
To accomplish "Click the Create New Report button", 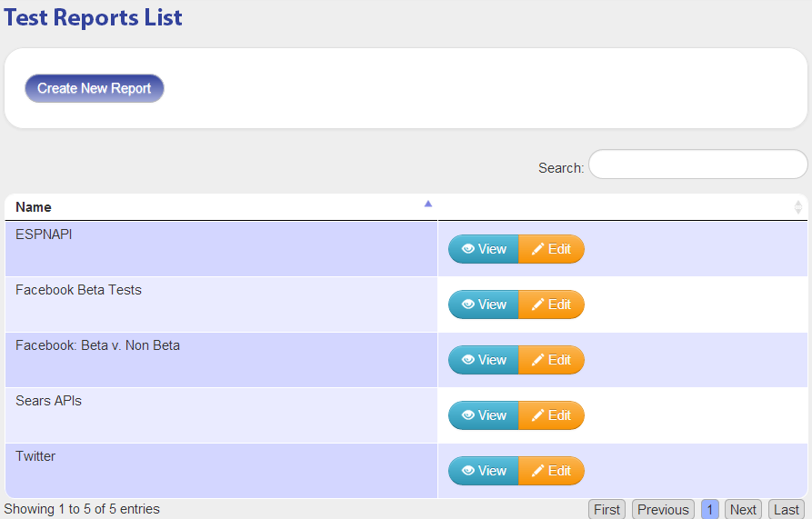I will pos(95,88).
